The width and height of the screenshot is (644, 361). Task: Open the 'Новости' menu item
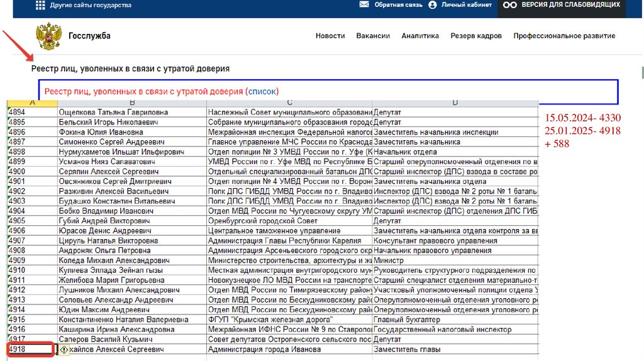[330, 36]
